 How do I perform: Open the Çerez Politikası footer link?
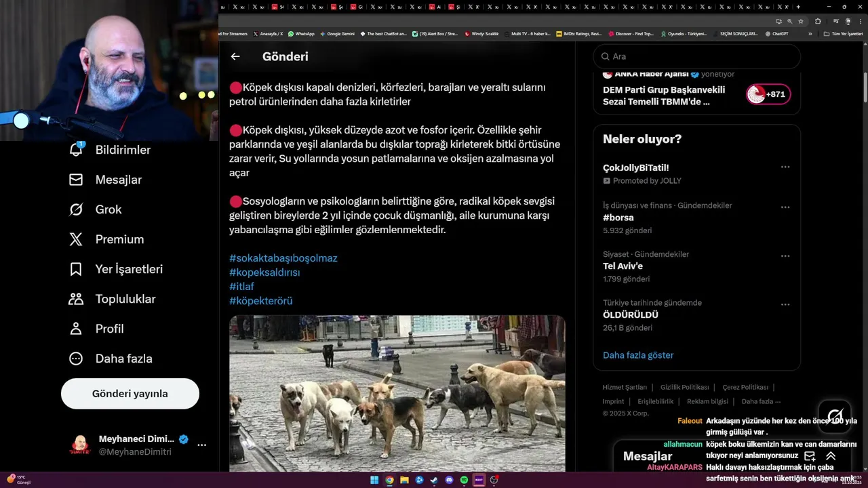[745, 388]
